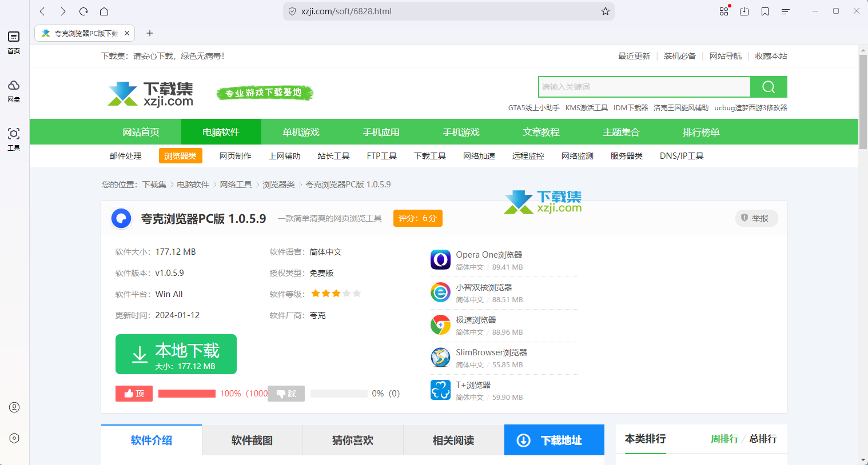Open the account profile sidebar icon

tap(14, 407)
